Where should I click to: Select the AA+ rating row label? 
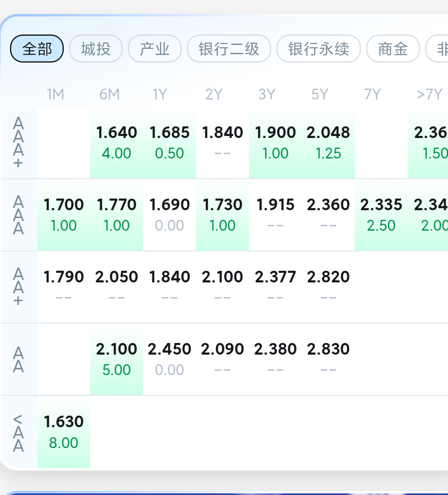(x=18, y=287)
